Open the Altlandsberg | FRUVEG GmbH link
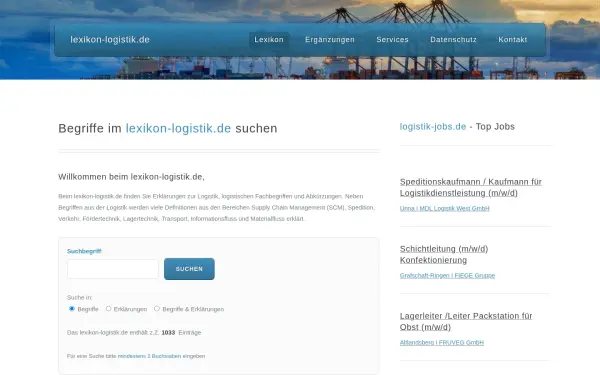The width and height of the screenshot is (600, 375). coord(442,342)
